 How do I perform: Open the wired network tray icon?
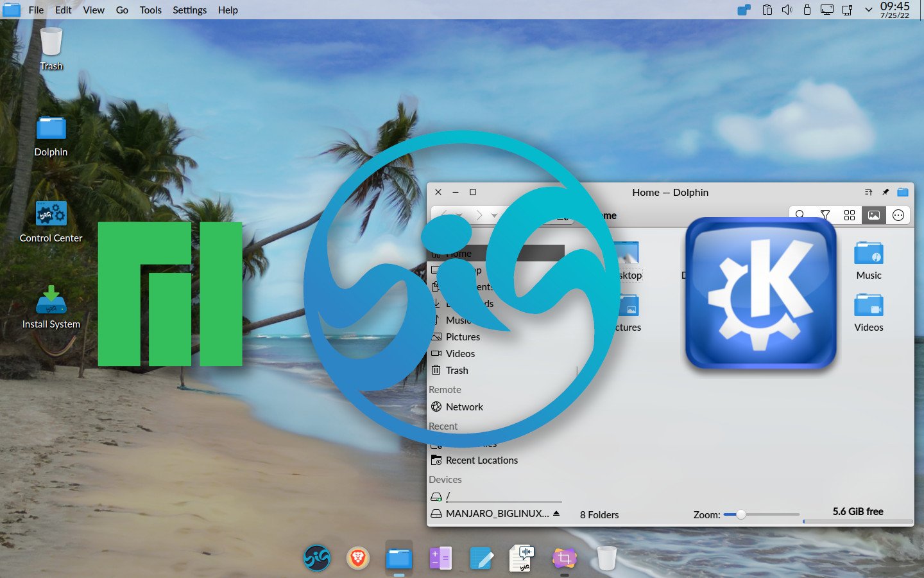tap(847, 10)
